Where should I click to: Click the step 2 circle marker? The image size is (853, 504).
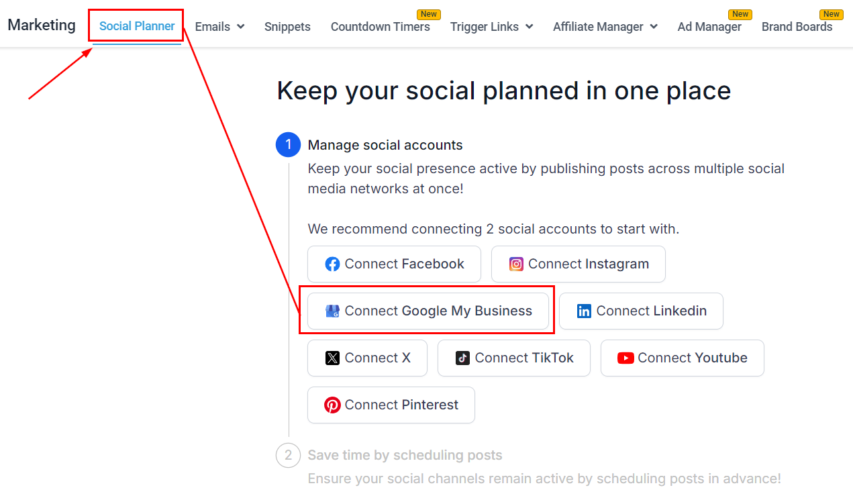tap(289, 456)
